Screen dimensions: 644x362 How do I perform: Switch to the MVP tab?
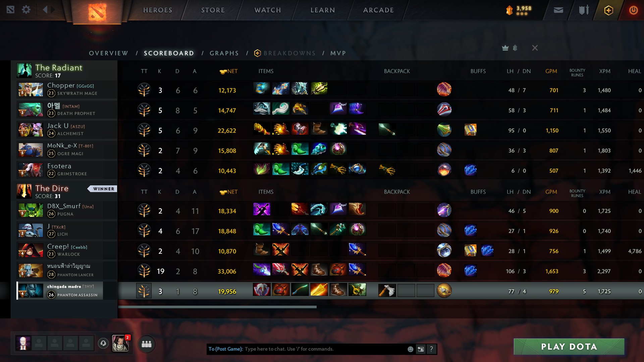[338, 53]
